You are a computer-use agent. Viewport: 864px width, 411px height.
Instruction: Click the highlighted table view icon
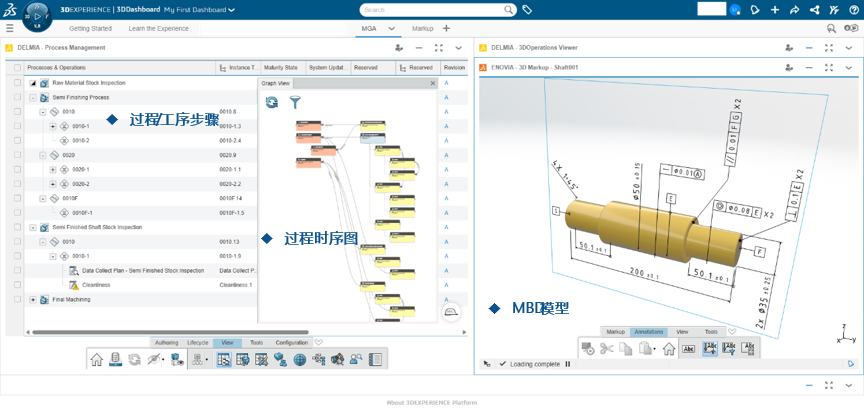(224, 360)
